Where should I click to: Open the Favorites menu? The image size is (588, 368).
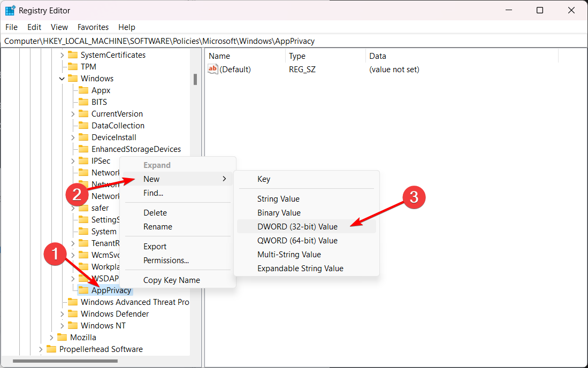click(93, 27)
